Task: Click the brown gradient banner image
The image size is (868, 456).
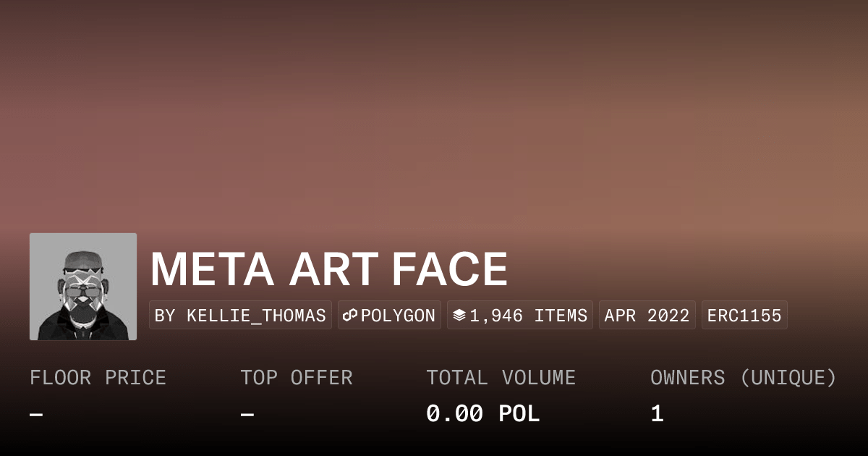Action: pyautogui.click(x=434, y=116)
